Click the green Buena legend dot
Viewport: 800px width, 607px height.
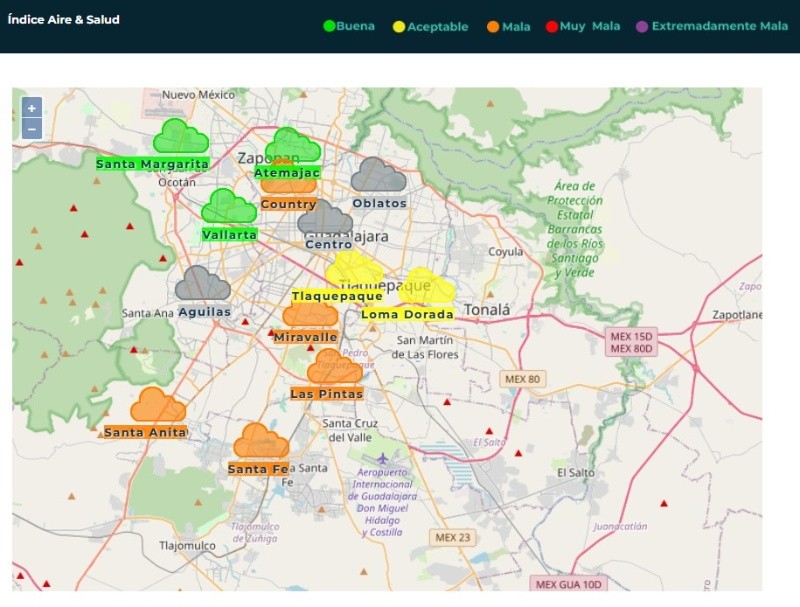pyautogui.click(x=329, y=26)
